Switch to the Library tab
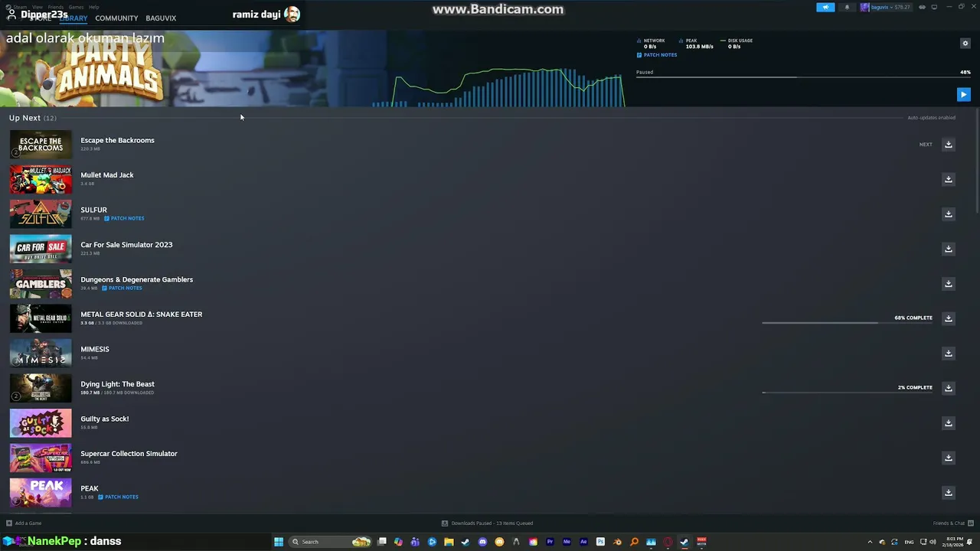The width and height of the screenshot is (980, 551). [73, 18]
